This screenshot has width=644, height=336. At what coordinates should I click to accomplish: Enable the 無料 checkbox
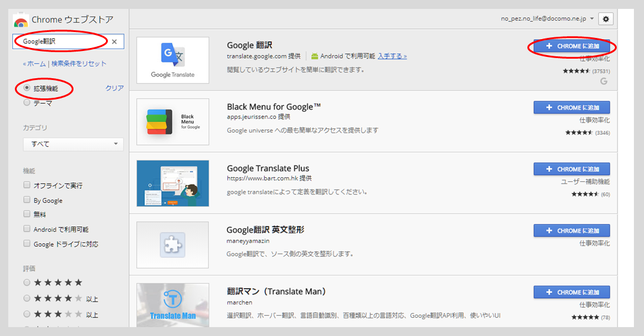[27, 213]
